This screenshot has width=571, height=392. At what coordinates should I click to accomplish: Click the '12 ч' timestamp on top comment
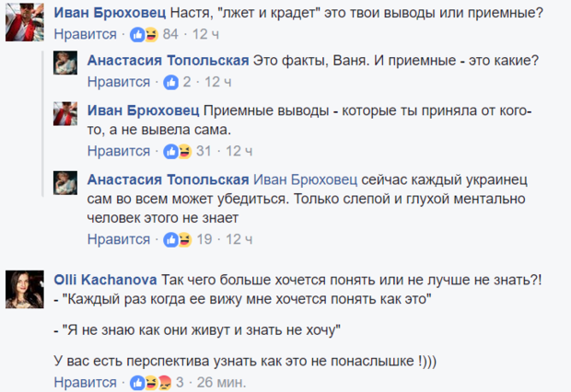[x=205, y=35]
